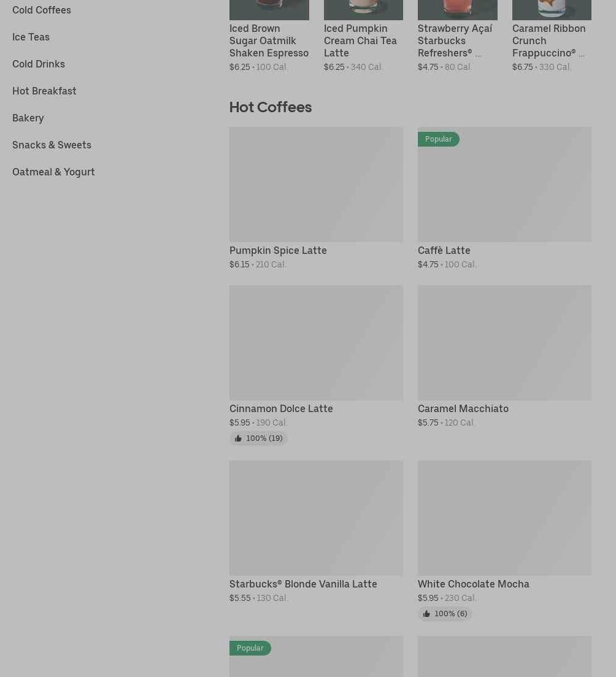Select the Caramel Macchiato image

tap(504, 342)
